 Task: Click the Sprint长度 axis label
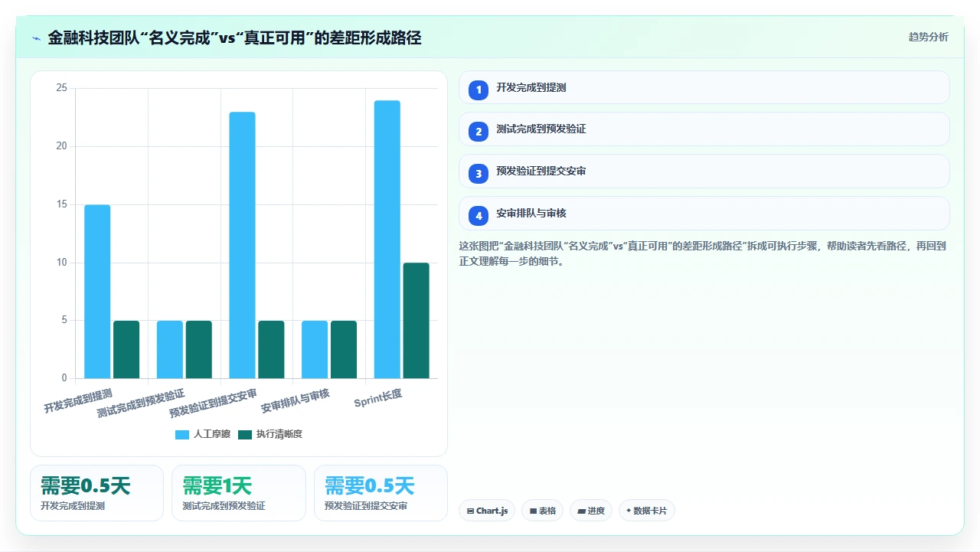(x=378, y=398)
